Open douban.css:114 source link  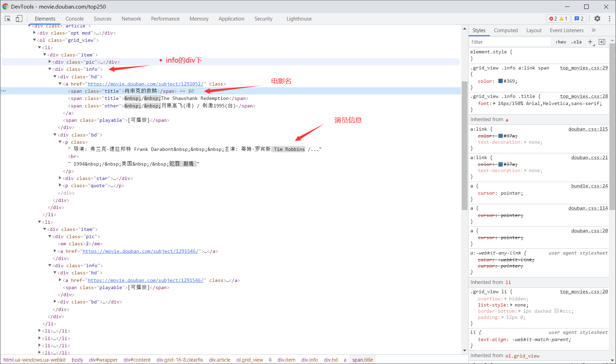(588, 208)
